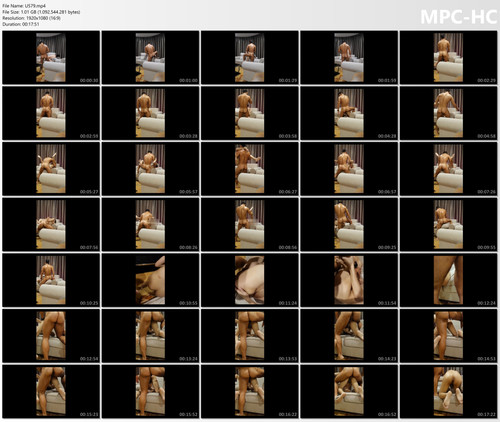The image size is (500, 422).
Task: Open the thumbnail stamped 00:06:27
Action: [250, 169]
